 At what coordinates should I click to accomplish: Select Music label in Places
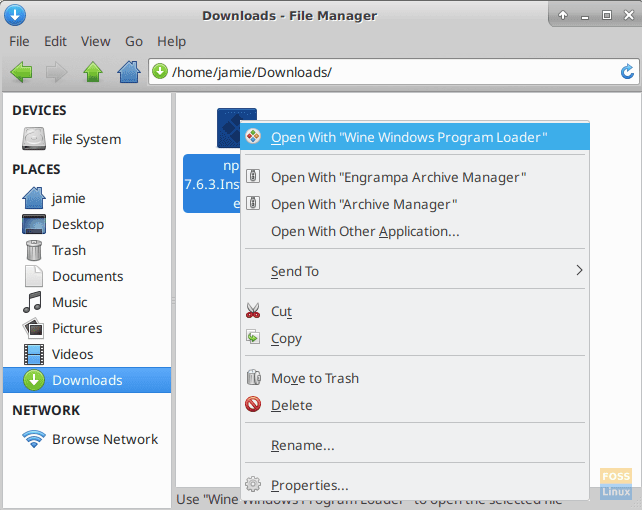pyautogui.click(x=70, y=302)
